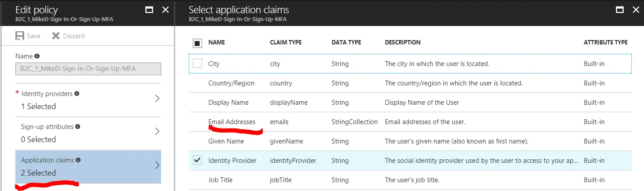Click 'Email addresses of the user.' description
The width and height of the screenshot is (644, 191).
425,122
